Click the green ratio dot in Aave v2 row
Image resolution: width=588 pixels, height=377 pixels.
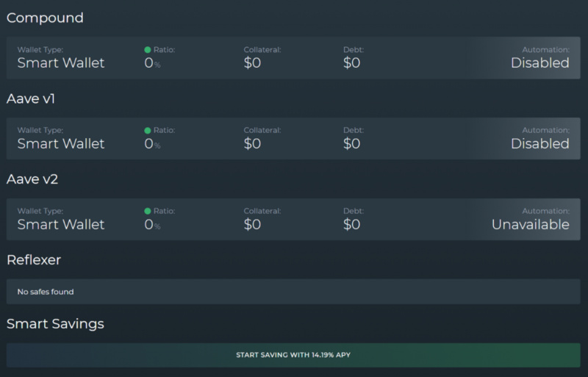pyautogui.click(x=148, y=212)
